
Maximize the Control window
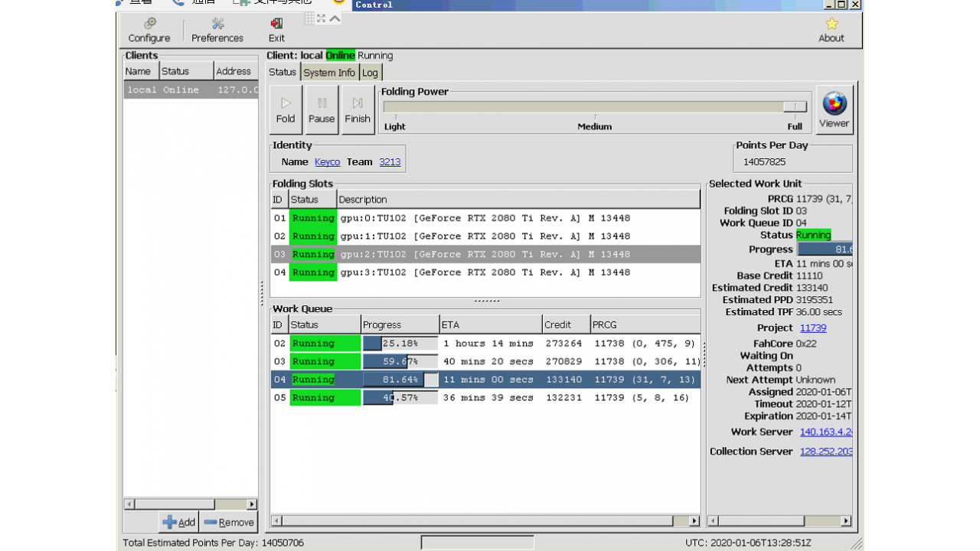coord(843,5)
